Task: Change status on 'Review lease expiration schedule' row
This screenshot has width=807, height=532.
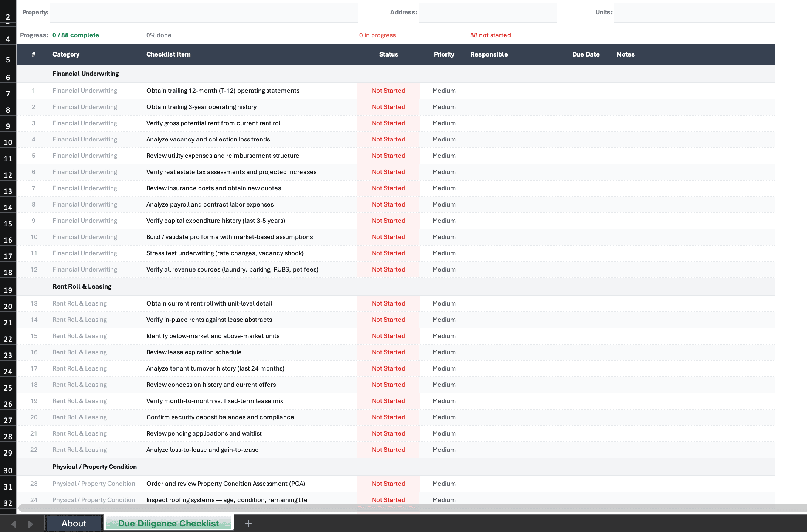Action: coord(388,352)
